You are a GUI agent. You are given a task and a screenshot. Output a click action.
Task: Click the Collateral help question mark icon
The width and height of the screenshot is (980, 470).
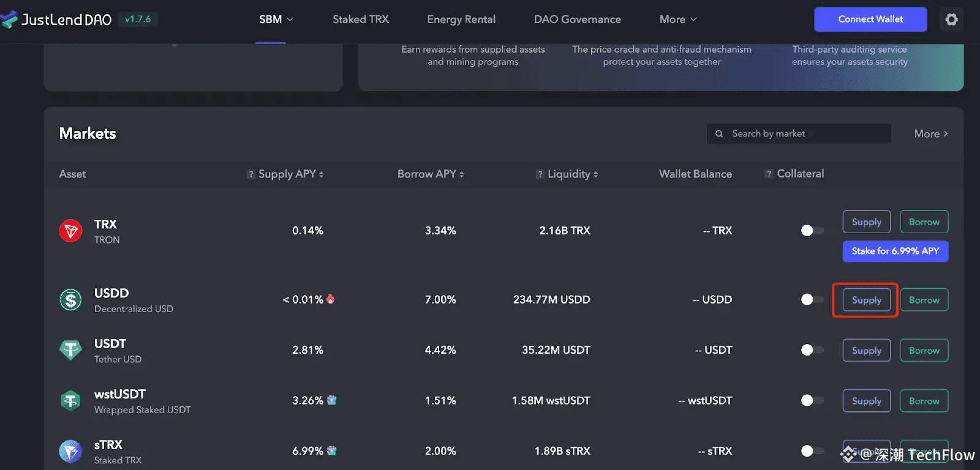pyautogui.click(x=769, y=174)
